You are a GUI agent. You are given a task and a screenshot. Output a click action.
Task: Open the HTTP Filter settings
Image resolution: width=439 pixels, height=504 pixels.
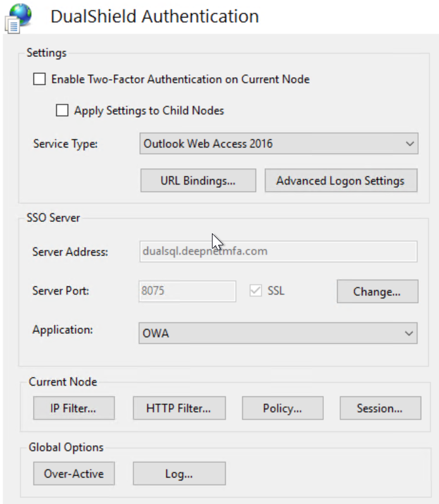point(178,409)
